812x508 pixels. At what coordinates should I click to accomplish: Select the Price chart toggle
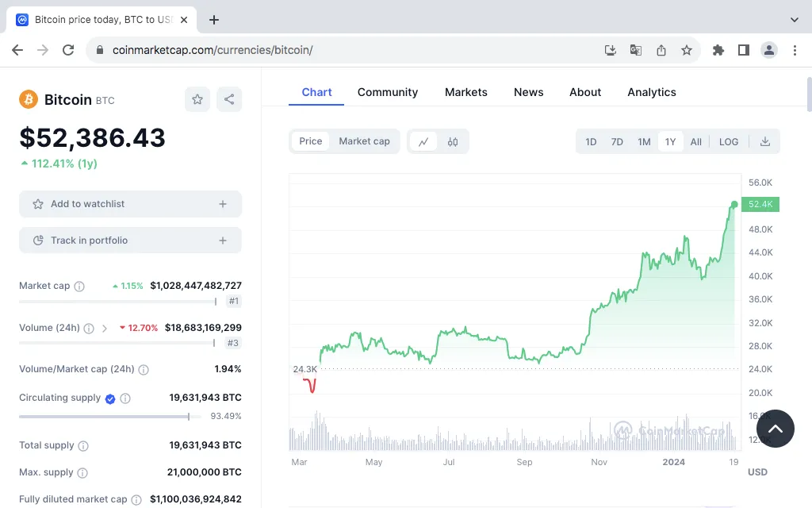[311, 141]
